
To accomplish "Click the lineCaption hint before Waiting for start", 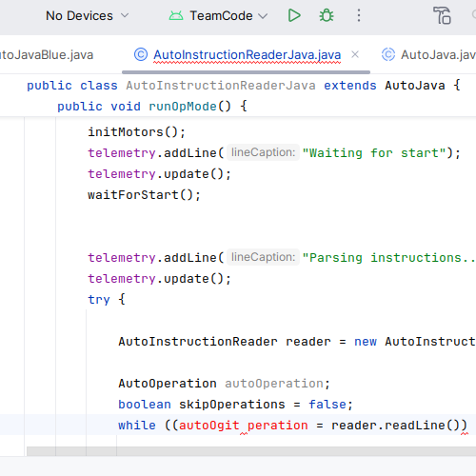I will (x=263, y=152).
